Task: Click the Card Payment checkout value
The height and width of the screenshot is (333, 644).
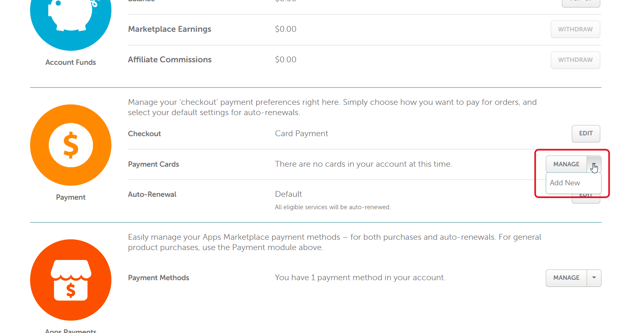Action: [x=302, y=133]
